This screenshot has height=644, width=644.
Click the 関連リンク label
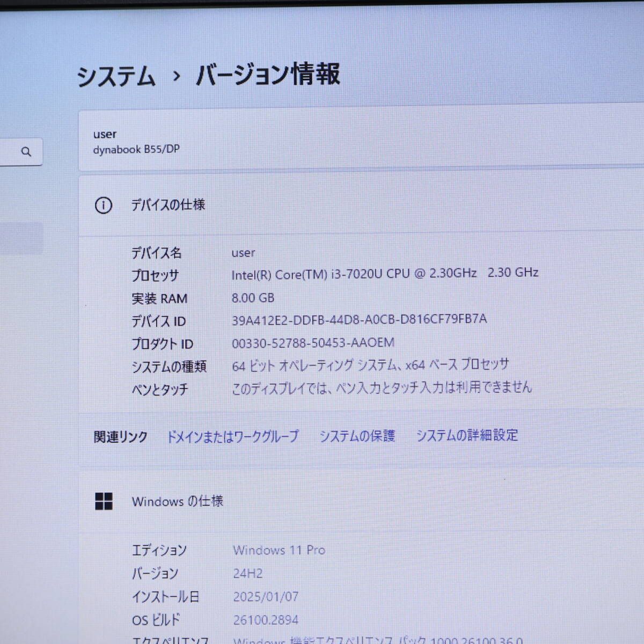(x=120, y=437)
